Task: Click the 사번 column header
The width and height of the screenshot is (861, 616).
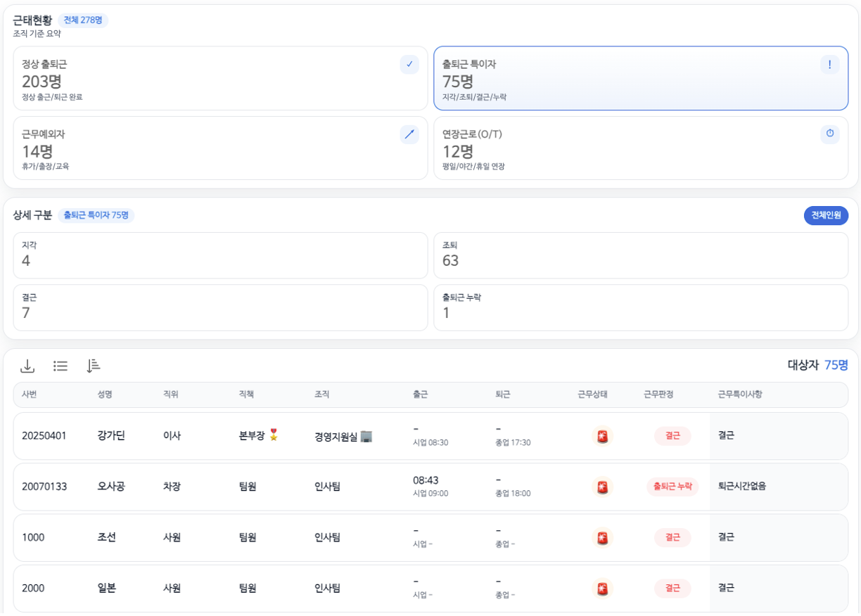Action: (x=30, y=394)
